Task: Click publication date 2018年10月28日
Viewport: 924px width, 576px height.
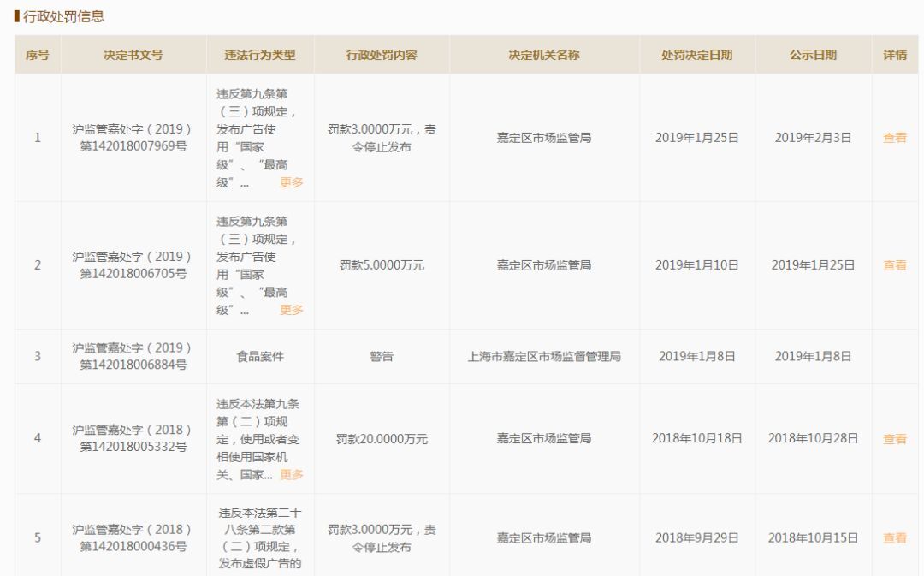Action: point(814,438)
